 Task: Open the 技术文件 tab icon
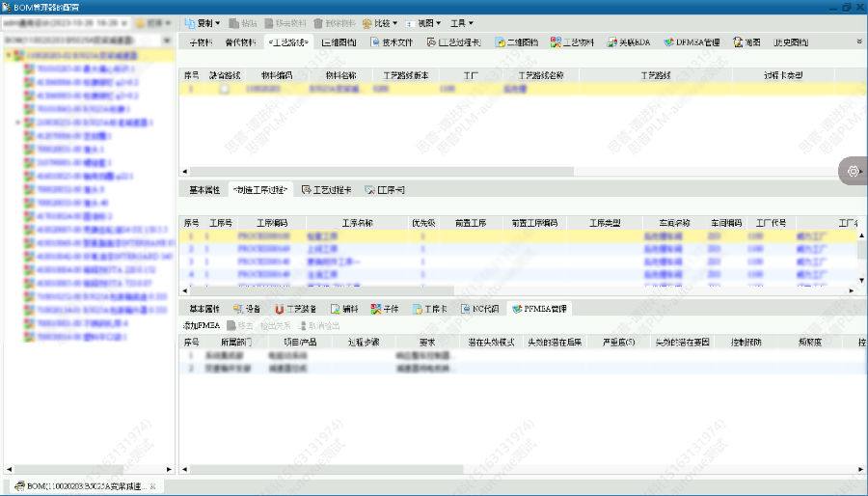point(375,42)
